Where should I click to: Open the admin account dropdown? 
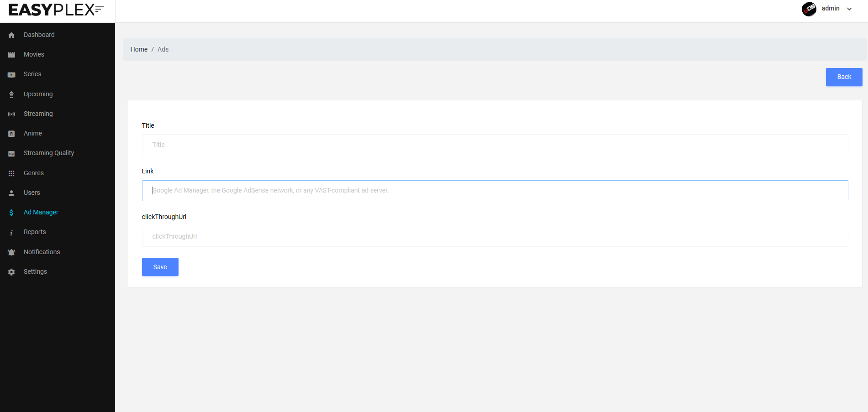(x=830, y=8)
